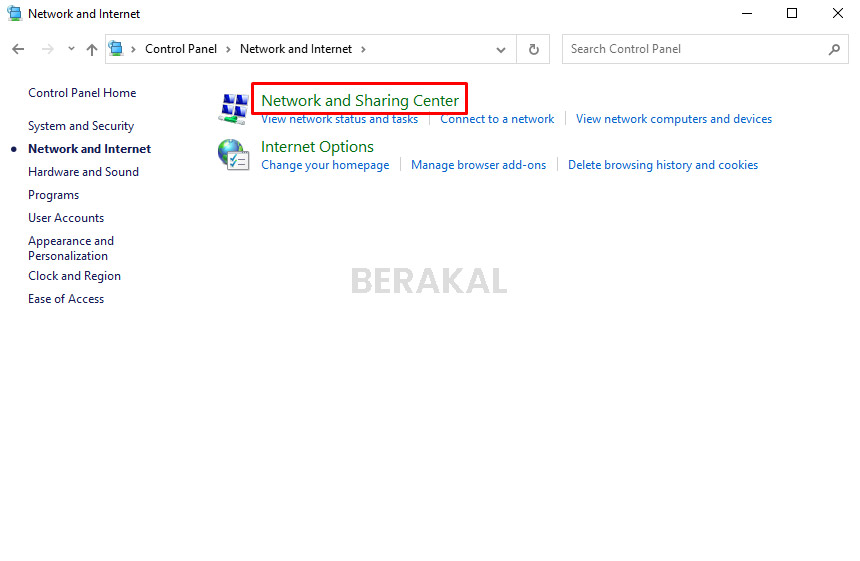The height and width of the screenshot is (561, 860).
Task: Expand the chevron after Control Panel breadcrumb
Action: [228, 49]
